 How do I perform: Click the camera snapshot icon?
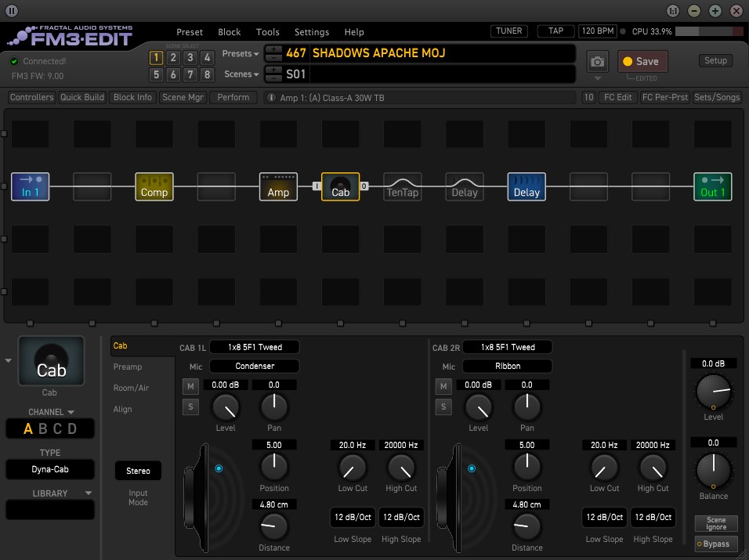click(x=598, y=61)
